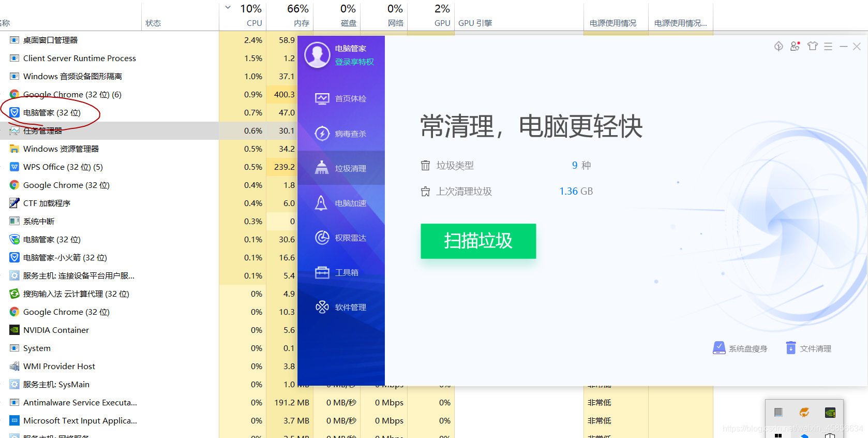Click the sort chevron above CPU column
This screenshot has width=868, height=438.
coord(228,7)
